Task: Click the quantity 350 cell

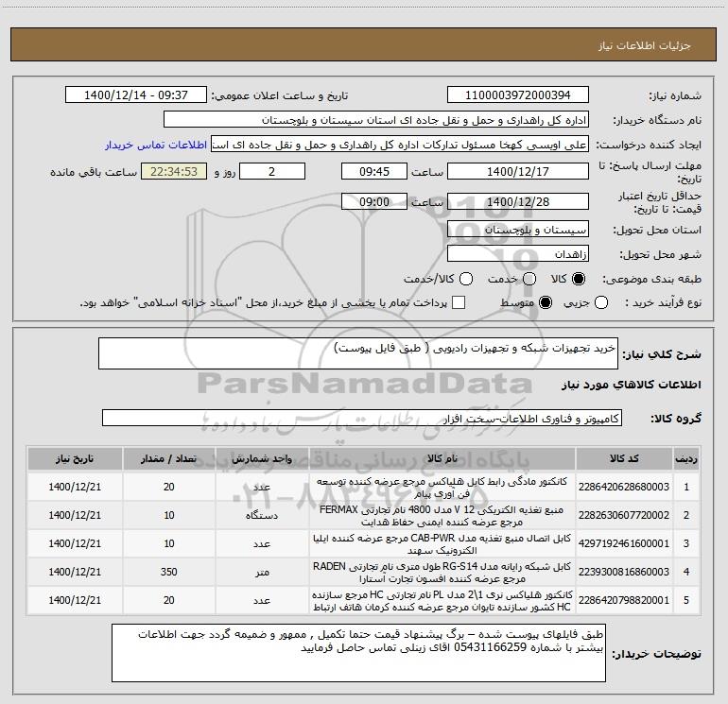Action: coord(169,572)
